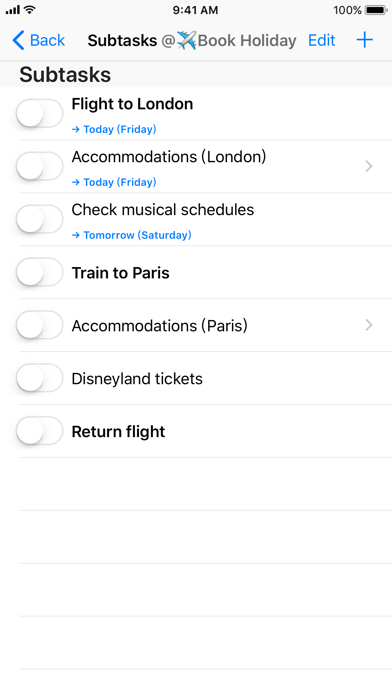Screen dimensions: 392x696
Task: Tap the battery icon in status bar
Action: tap(376, 10)
